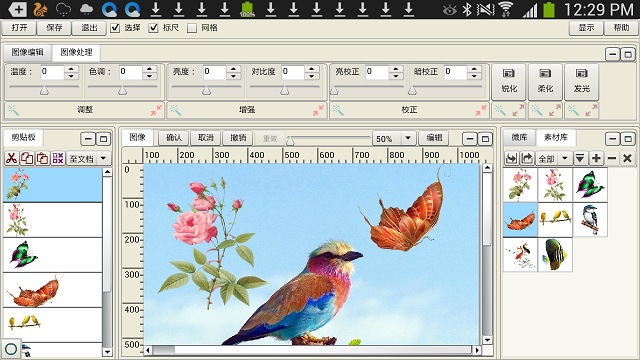The height and width of the screenshot is (360, 640).
Task: Open the 50% zoom dropdown
Action: pyautogui.click(x=408, y=138)
